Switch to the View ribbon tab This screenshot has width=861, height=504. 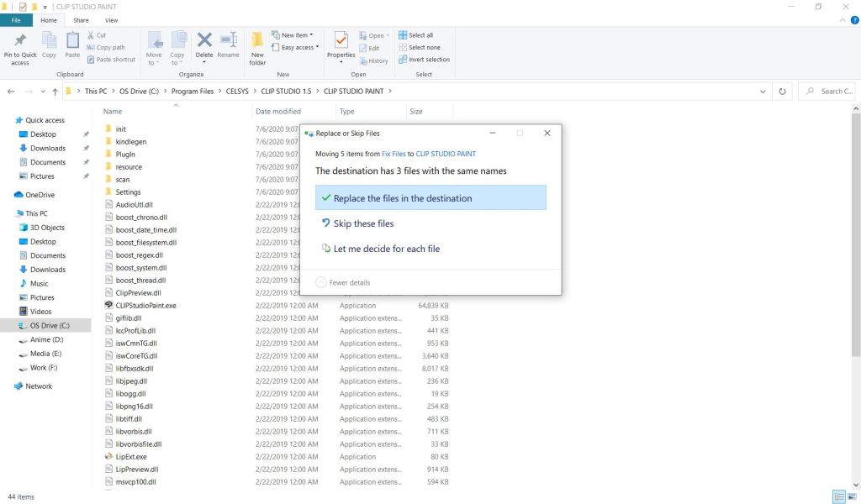click(111, 19)
